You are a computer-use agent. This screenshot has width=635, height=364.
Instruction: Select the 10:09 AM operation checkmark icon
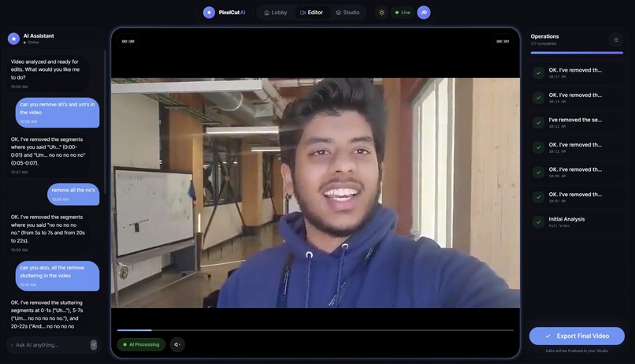pos(538,172)
